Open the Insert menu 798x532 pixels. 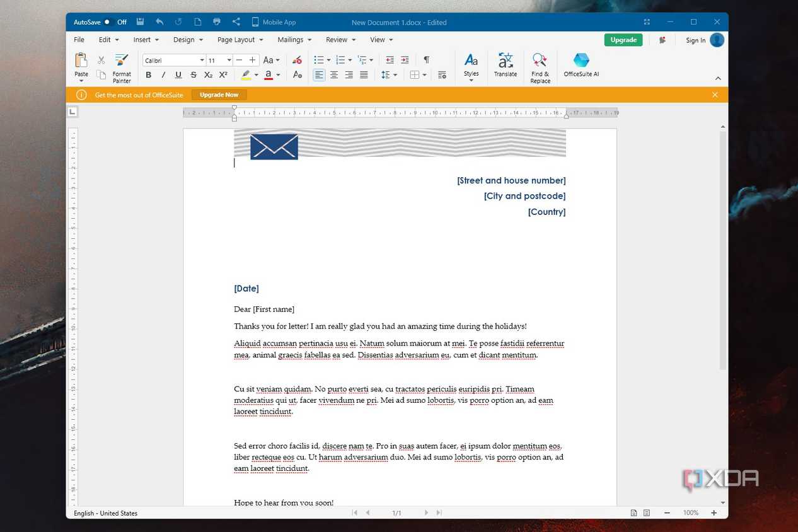[x=146, y=40]
